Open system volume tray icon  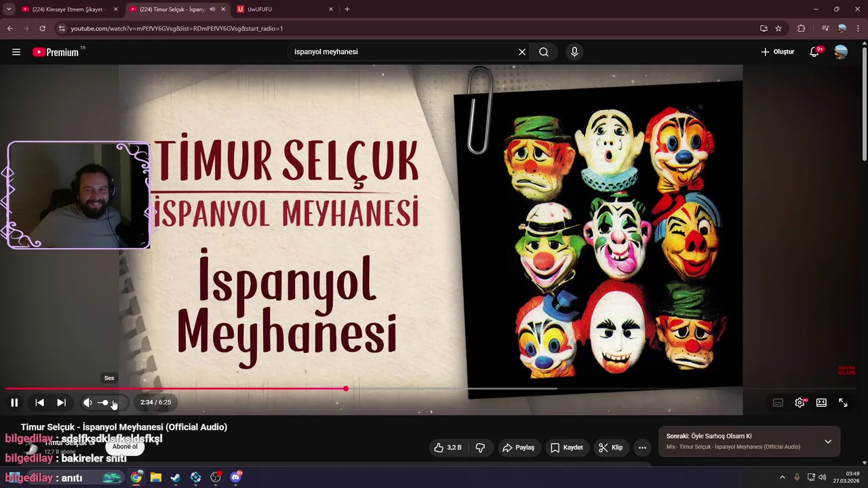pos(823,477)
